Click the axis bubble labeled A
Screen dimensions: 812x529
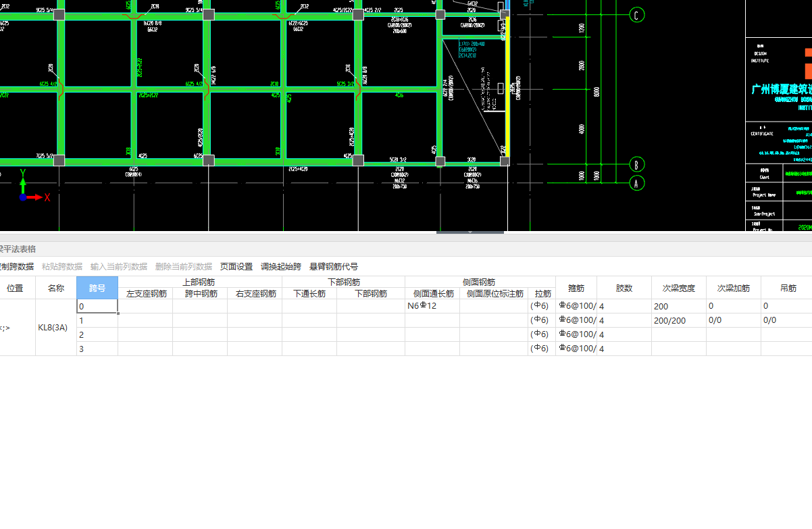click(637, 182)
